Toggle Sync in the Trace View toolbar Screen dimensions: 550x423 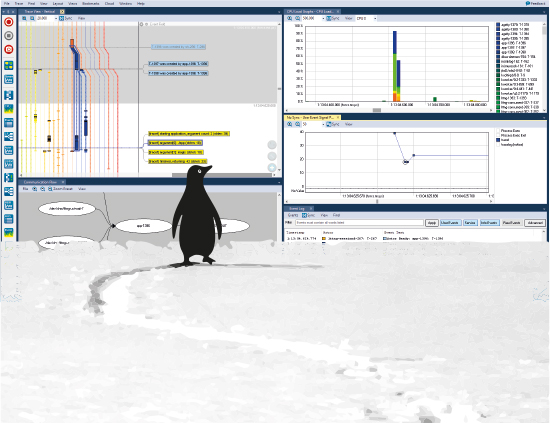point(66,18)
